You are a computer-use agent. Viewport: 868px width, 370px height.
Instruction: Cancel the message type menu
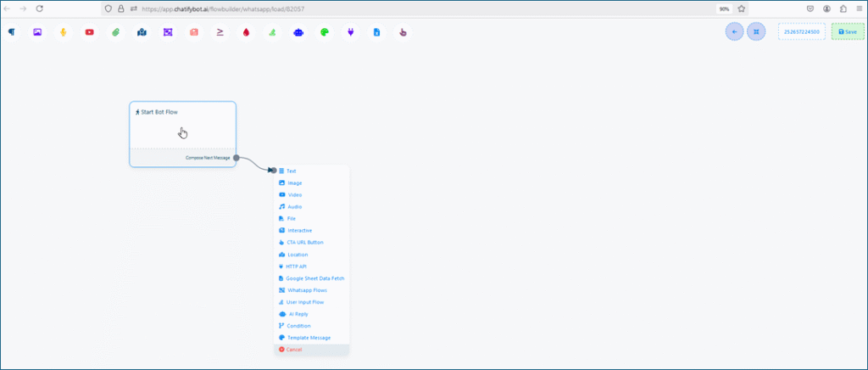[293, 350]
